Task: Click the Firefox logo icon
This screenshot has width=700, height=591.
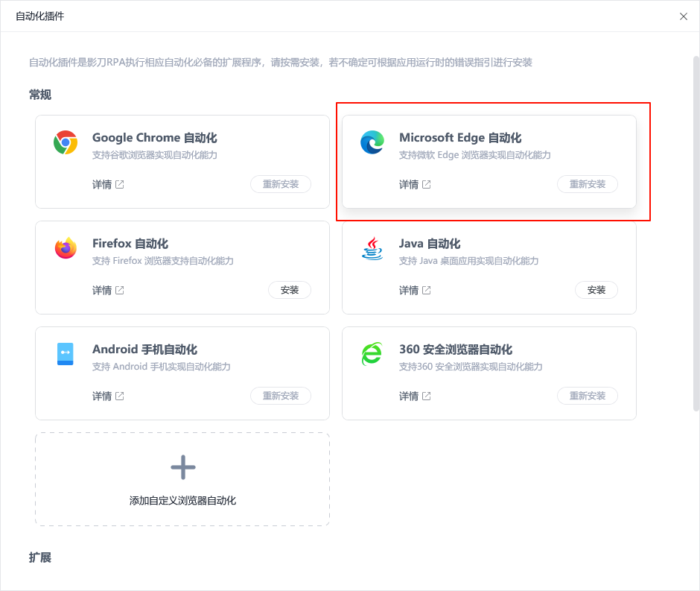Action: [66, 248]
